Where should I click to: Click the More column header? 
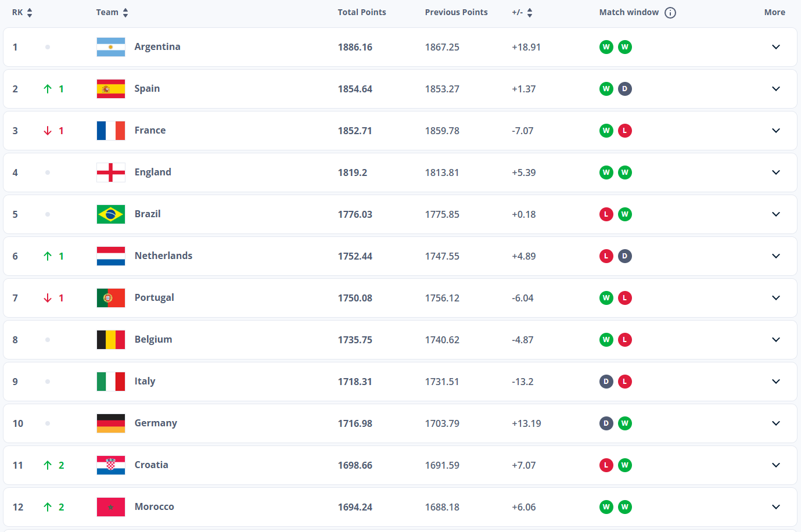click(775, 12)
